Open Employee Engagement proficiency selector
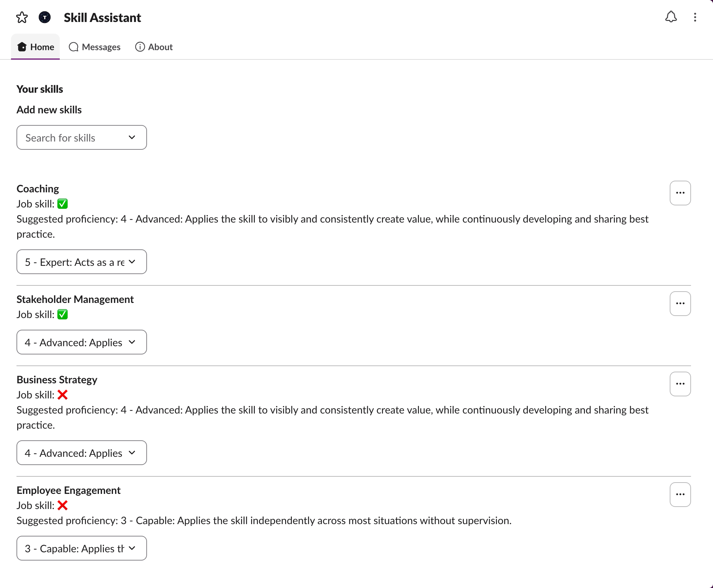The image size is (713, 588). tap(82, 548)
